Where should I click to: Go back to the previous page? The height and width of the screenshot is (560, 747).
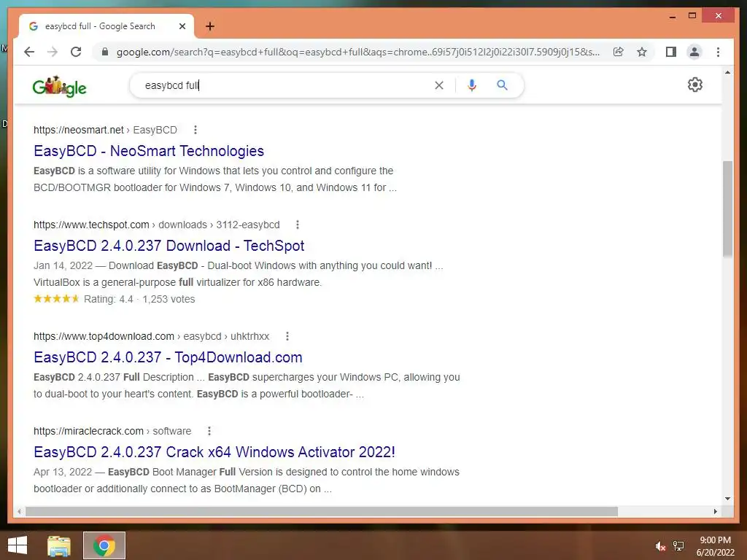click(x=29, y=52)
